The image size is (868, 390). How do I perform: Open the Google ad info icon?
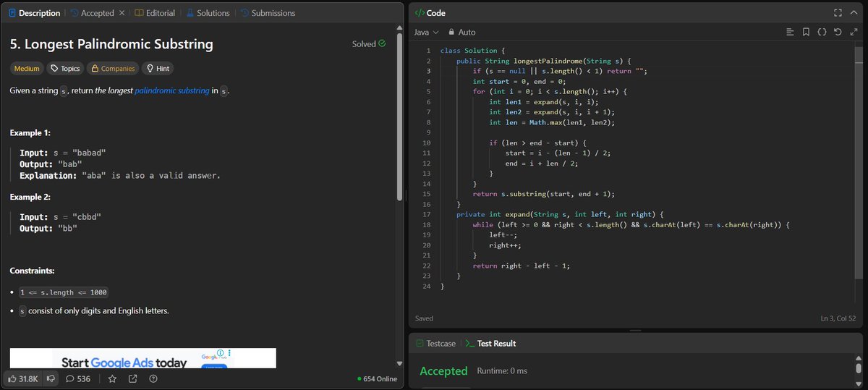pos(220,352)
